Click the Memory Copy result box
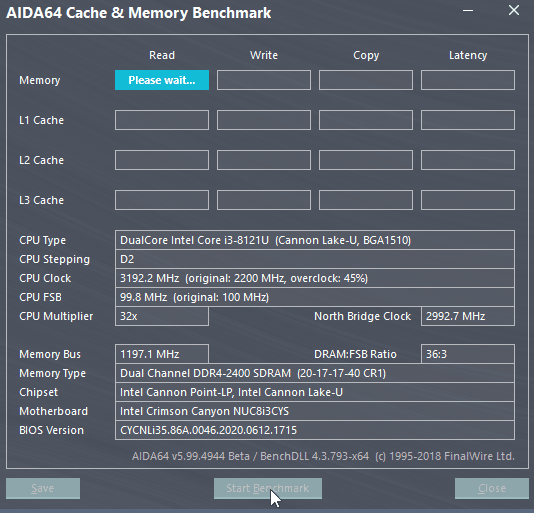 [x=366, y=80]
